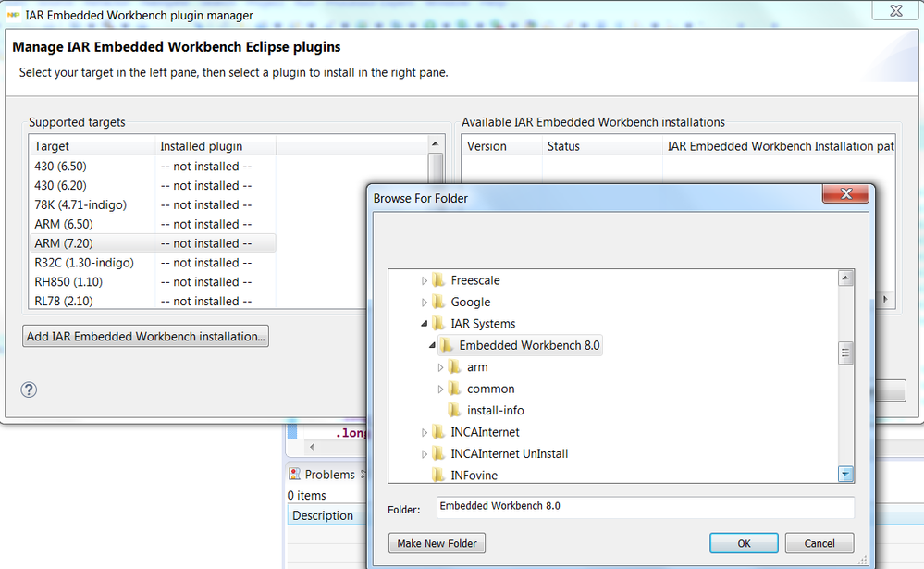Click the INCAInternet UnInstall folder icon

pos(437,453)
